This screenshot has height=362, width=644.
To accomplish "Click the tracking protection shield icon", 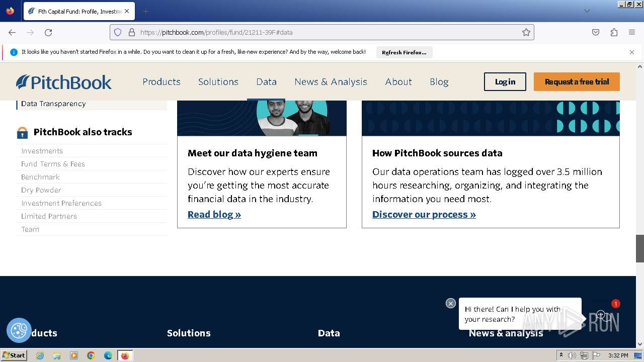I will click(118, 32).
